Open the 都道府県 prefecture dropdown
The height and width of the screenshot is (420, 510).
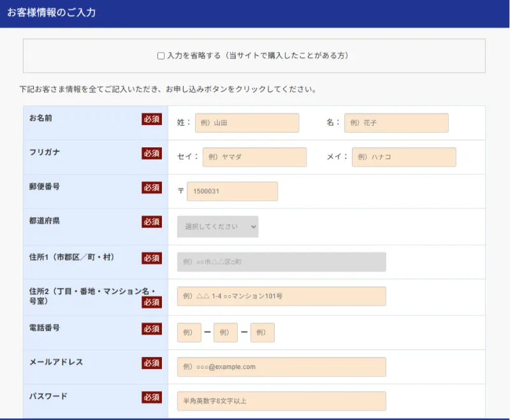click(x=217, y=227)
